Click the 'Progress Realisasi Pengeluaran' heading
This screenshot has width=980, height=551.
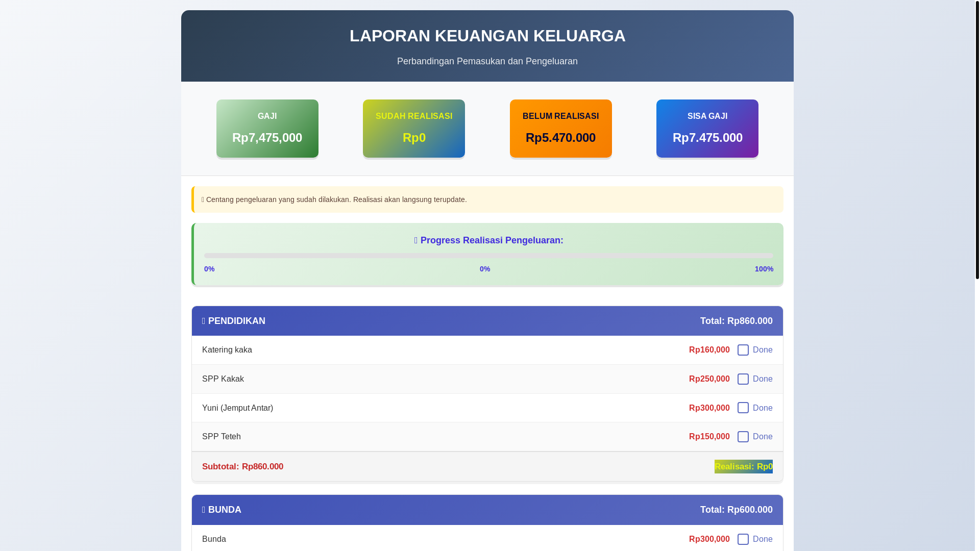pos(488,240)
